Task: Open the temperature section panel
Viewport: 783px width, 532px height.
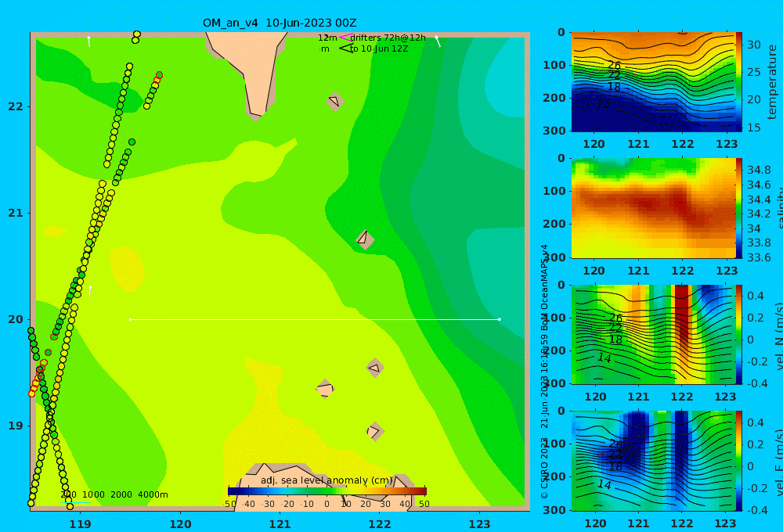Action: pyautogui.click(x=653, y=82)
